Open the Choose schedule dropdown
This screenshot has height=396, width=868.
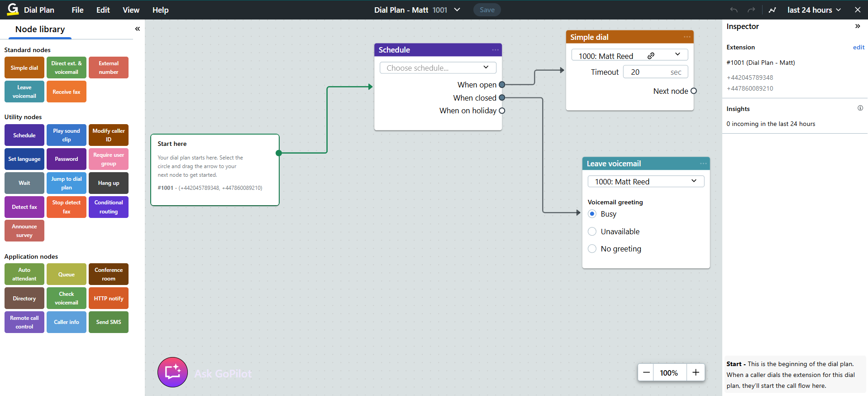click(438, 68)
